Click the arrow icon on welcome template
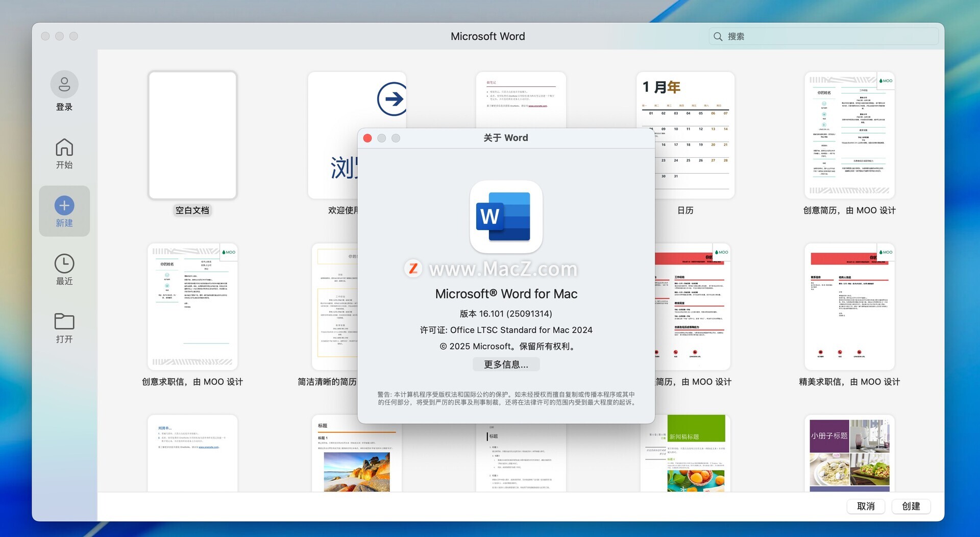Image resolution: width=980 pixels, height=537 pixels. pyautogui.click(x=391, y=99)
